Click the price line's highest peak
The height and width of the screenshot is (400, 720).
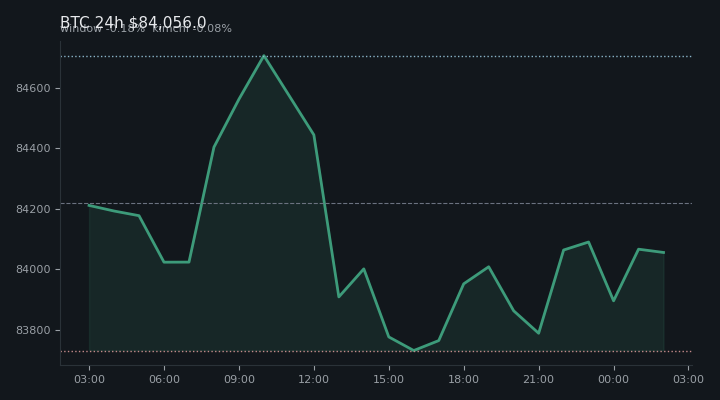[264, 56]
